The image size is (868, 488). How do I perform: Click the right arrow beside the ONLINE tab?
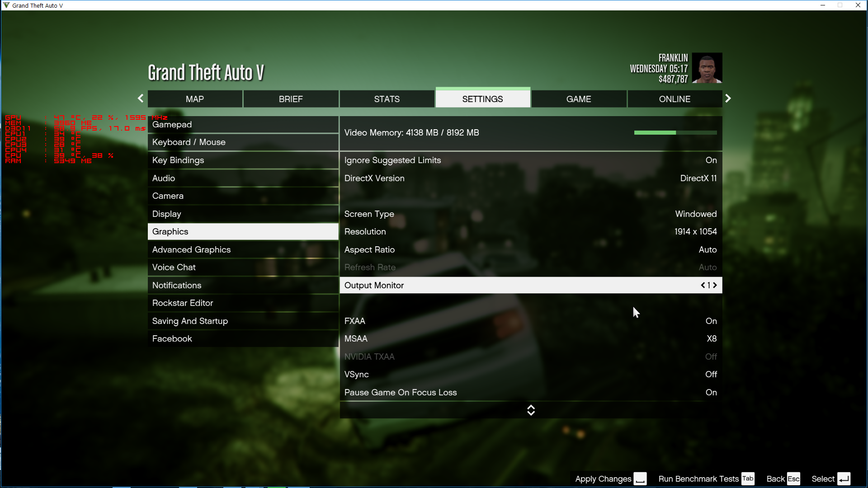tap(728, 99)
